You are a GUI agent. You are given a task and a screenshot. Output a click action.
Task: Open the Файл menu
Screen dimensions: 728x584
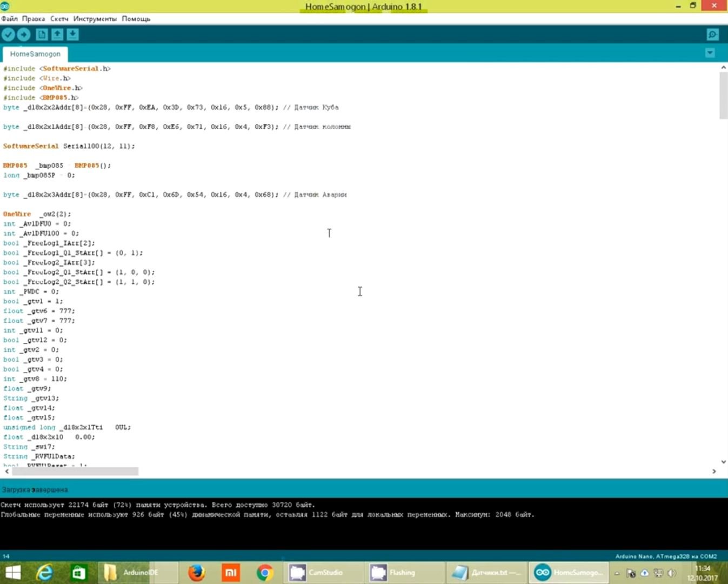pos(9,18)
